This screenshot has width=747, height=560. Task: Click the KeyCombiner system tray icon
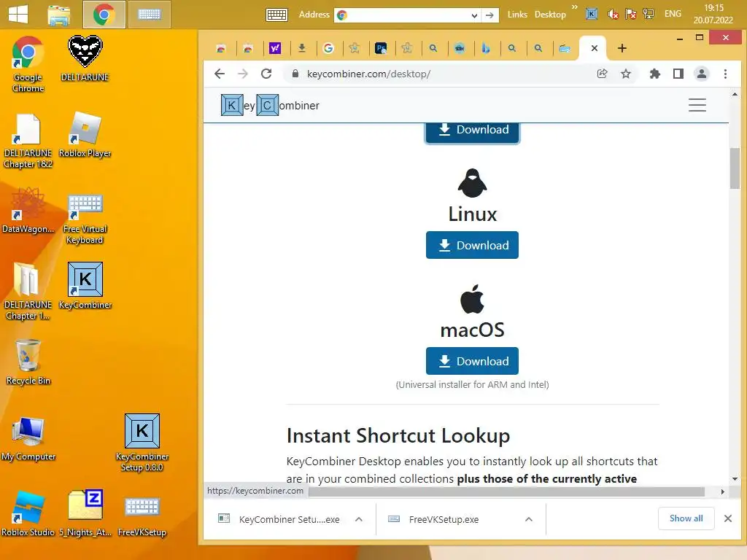591,14
